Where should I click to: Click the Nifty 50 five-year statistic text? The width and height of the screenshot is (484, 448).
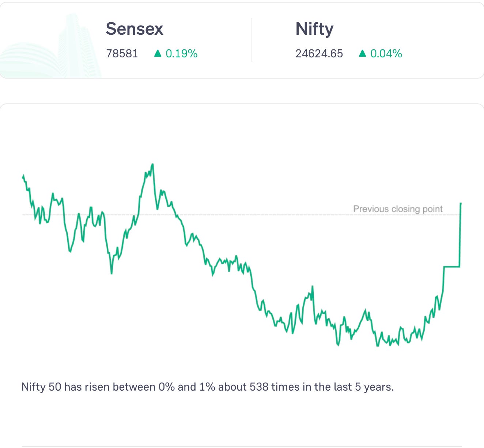208,387
